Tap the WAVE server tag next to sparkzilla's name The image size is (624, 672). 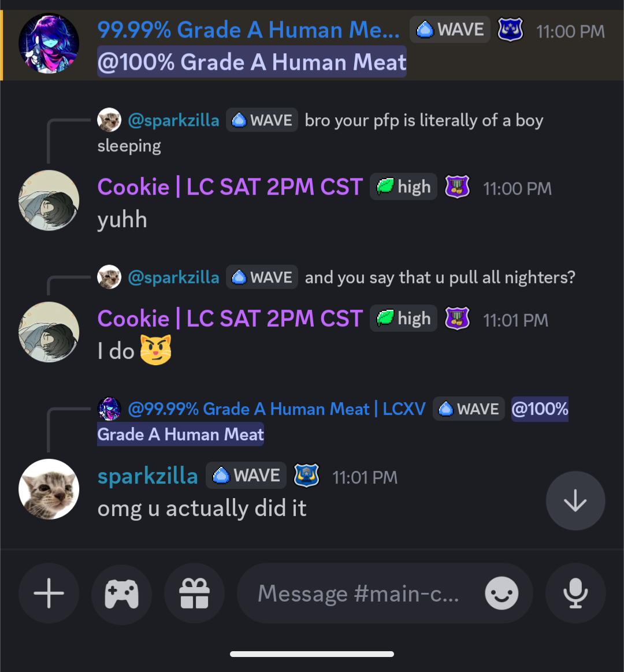[x=246, y=476]
